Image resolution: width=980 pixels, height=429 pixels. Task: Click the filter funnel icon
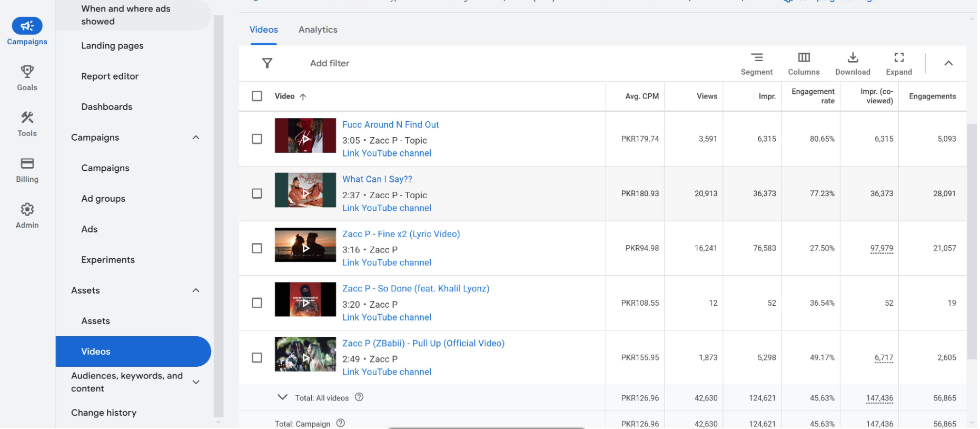(268, 63)
